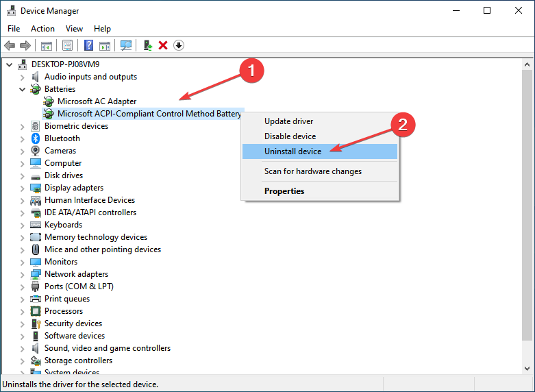Open the View menu
This screenshot has height=392, width=535.
coord(74,29)
